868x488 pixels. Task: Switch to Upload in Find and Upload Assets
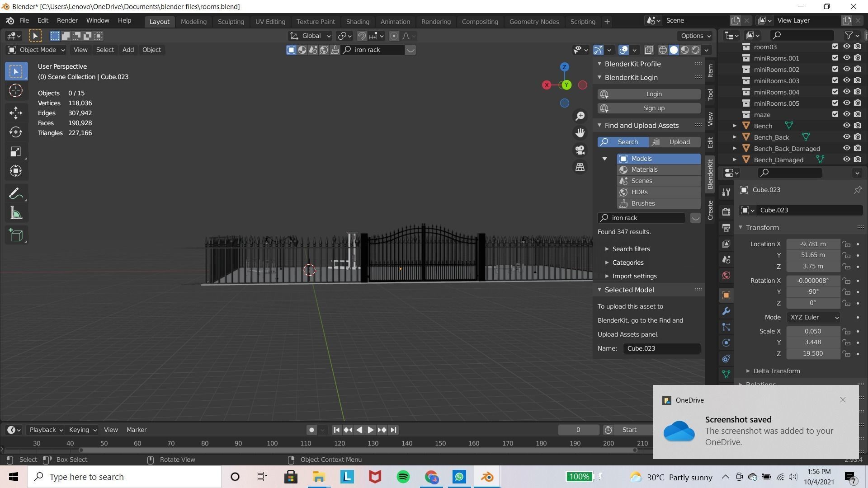pyautogui.click(x=675, y=142)
